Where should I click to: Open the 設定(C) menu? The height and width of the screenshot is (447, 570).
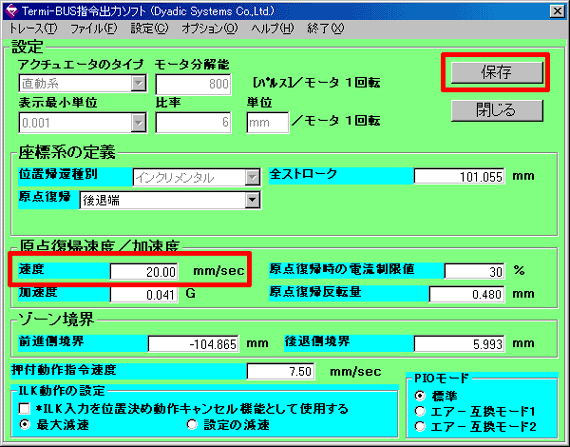point(149,28)
